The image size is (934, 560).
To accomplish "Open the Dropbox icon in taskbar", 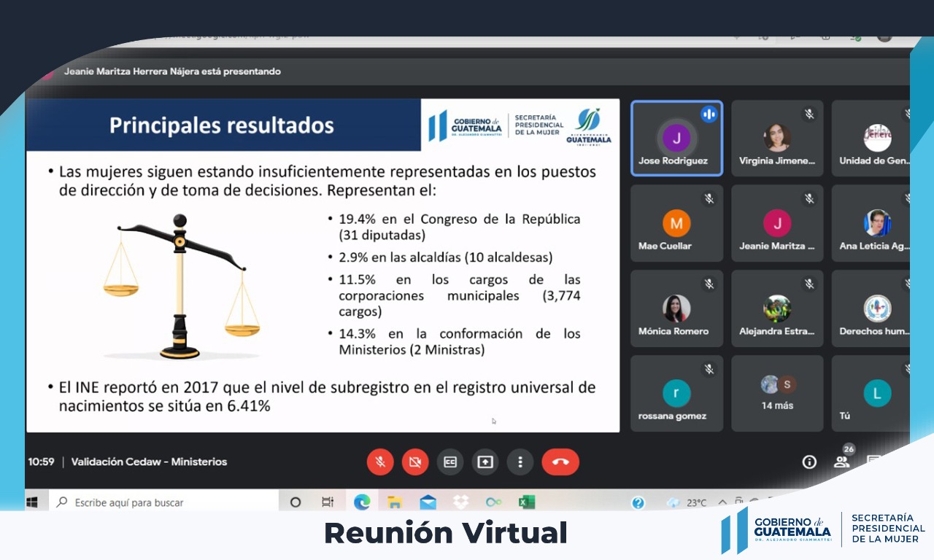I will [x=460, y=502].
